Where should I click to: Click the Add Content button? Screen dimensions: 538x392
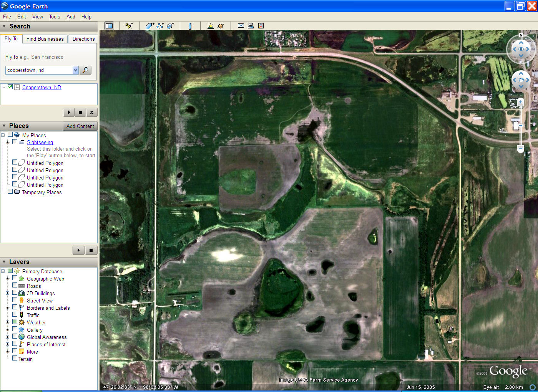[x=80, y=126]
